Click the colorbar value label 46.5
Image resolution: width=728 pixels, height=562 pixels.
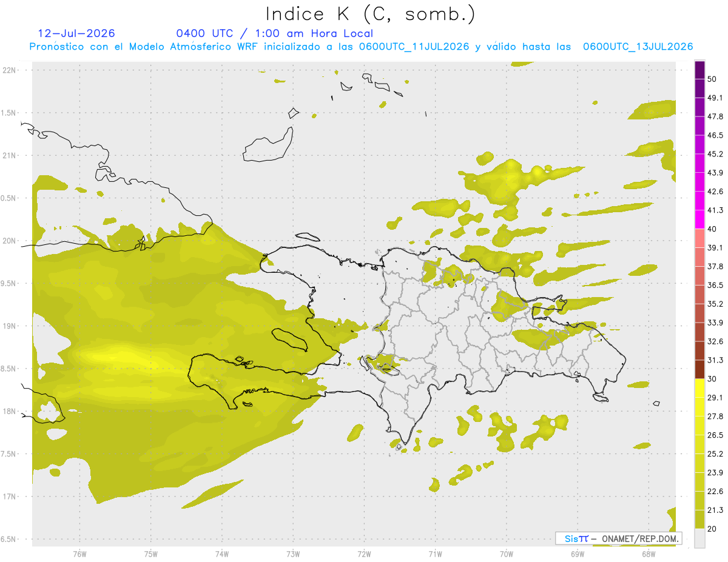click(715, 135)
